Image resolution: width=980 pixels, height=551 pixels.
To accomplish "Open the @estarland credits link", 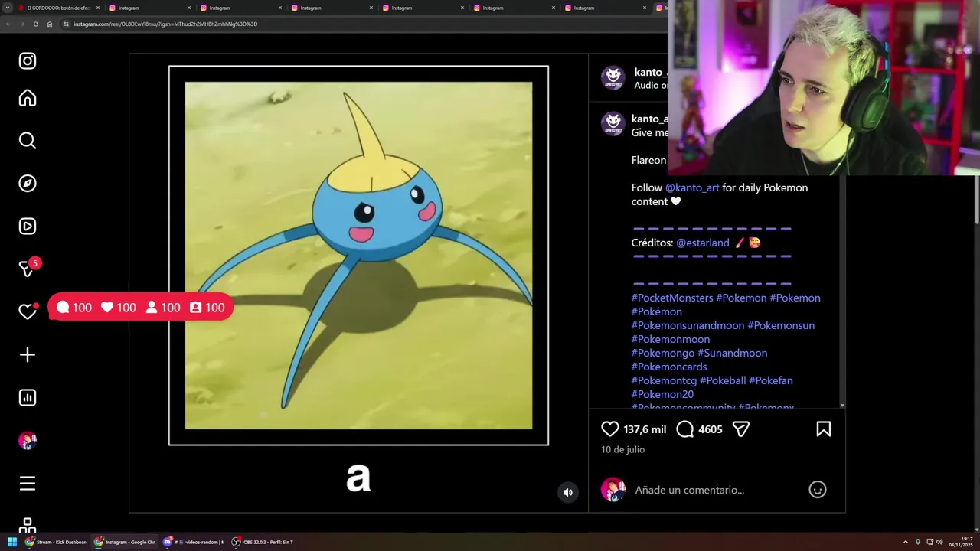I will 703,243.
